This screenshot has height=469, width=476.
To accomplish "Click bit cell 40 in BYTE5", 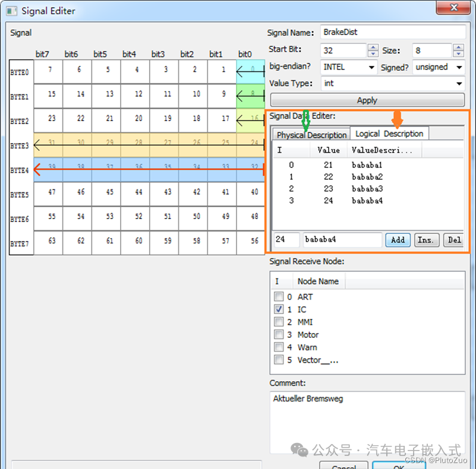I will 251,194.
